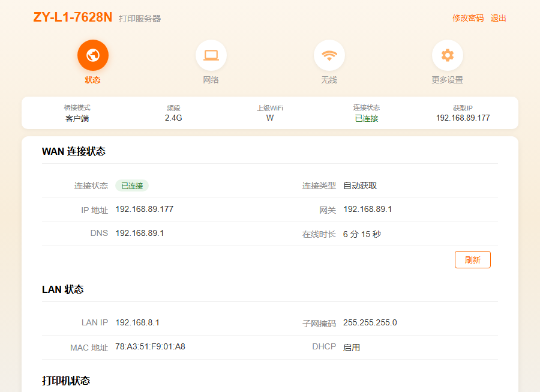This screenshot has width=540, height=392.
Task: Click the DNS 192.168.89.1 value
Action: click(139, 233)
